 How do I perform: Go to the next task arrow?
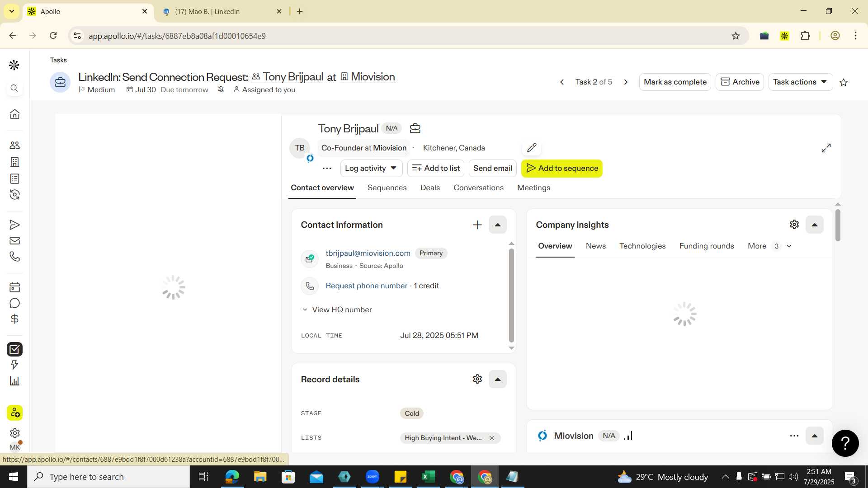[626, 82]
